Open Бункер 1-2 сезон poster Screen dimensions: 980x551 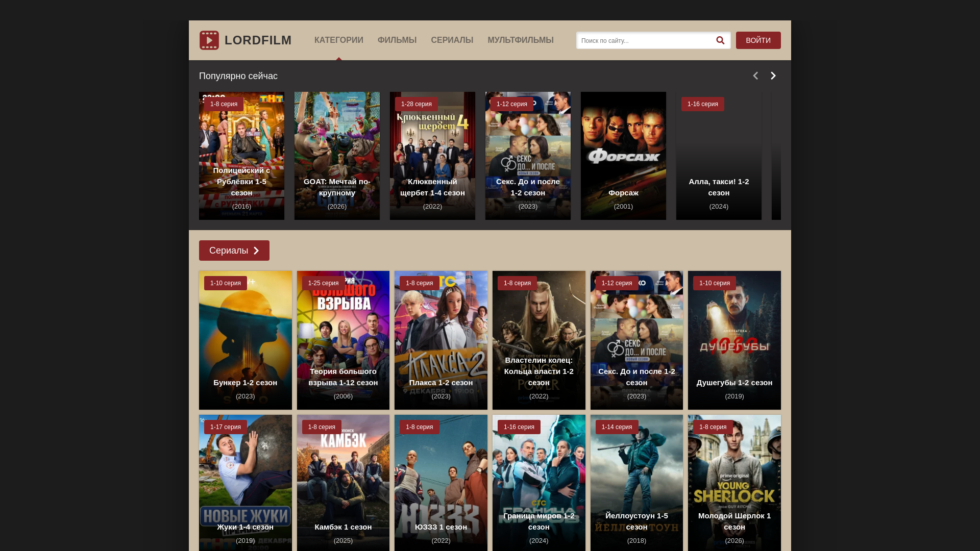(x=246, y=340)
